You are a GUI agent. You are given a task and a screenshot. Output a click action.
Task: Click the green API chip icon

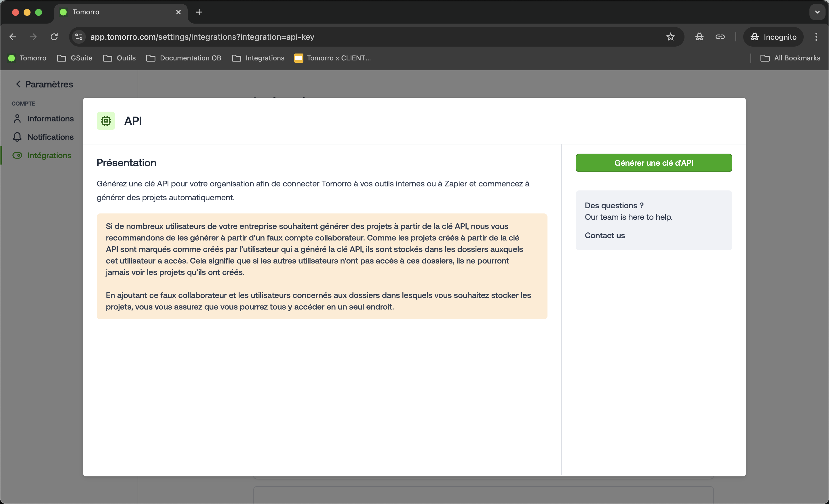tap(106, 121)
